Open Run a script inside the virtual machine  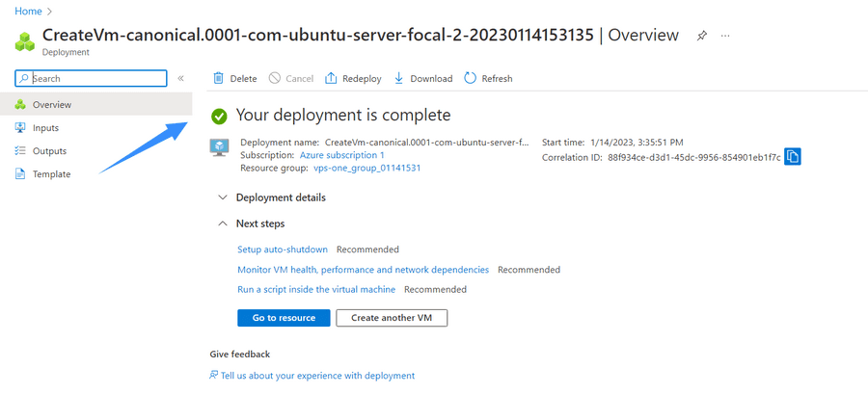(316, 289)
